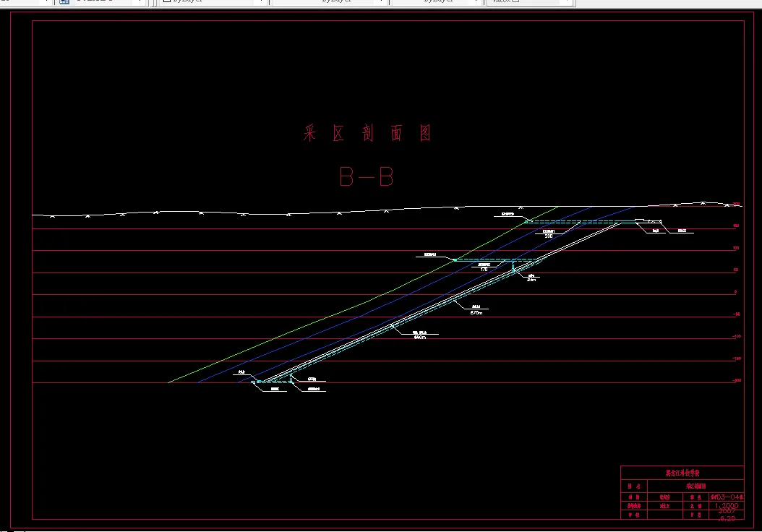Select the section label B-B
The height and width of the screenshot is (532, 762).
[367, 177]
